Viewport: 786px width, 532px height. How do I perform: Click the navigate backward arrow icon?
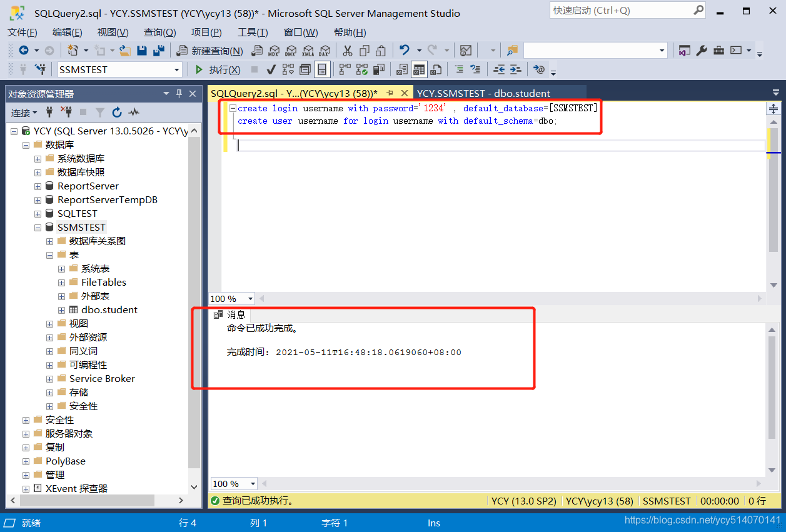click(x=24, y=51)
